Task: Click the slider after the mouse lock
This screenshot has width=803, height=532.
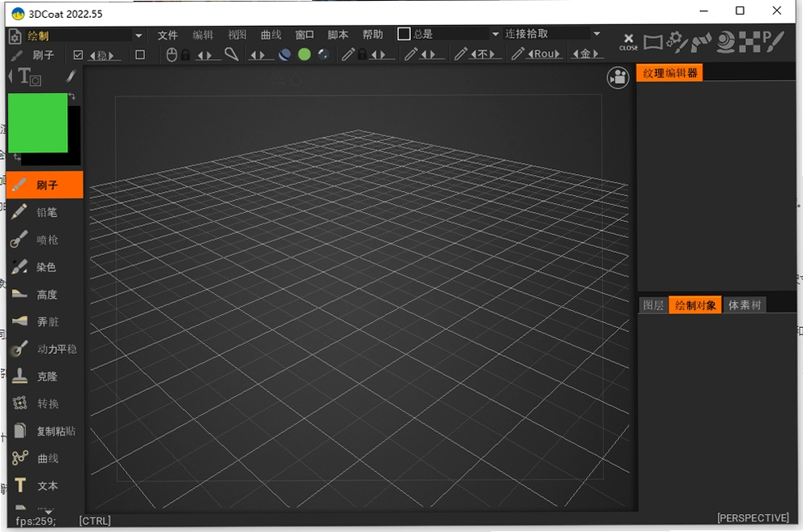Action: click(205, 55)
